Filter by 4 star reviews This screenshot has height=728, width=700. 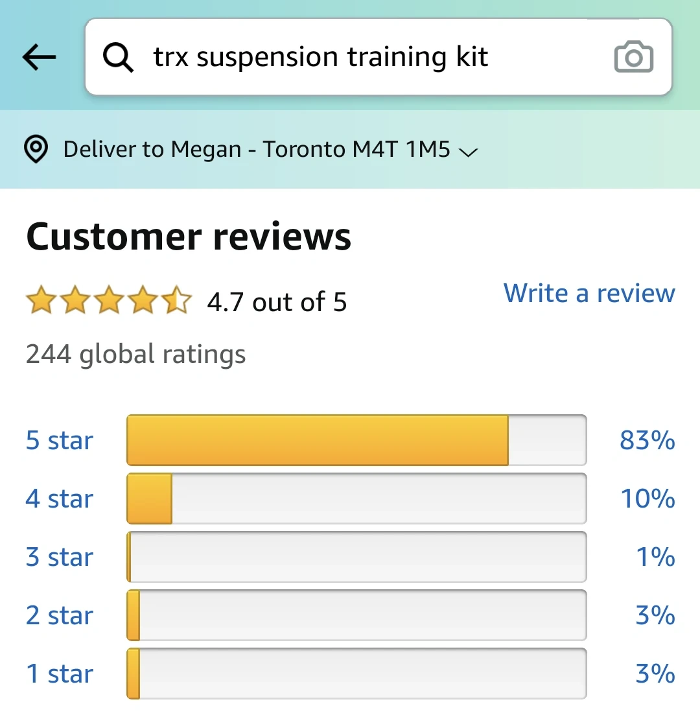(x=60, y=499)
